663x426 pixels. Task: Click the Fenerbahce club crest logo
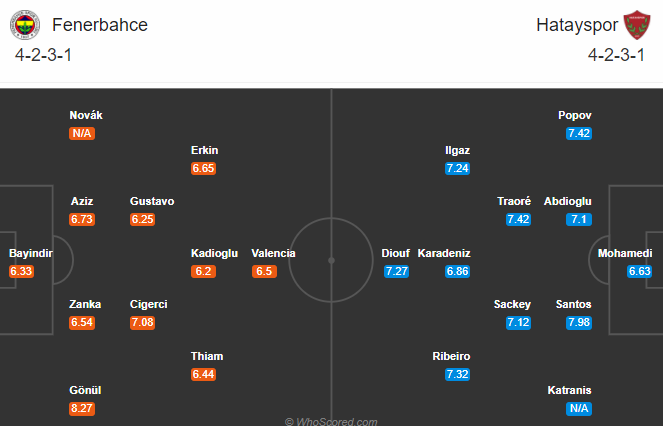coord(25,25)
